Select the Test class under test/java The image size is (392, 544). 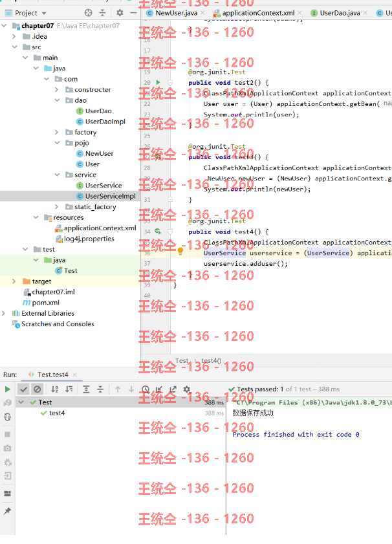tap(71, 270)
